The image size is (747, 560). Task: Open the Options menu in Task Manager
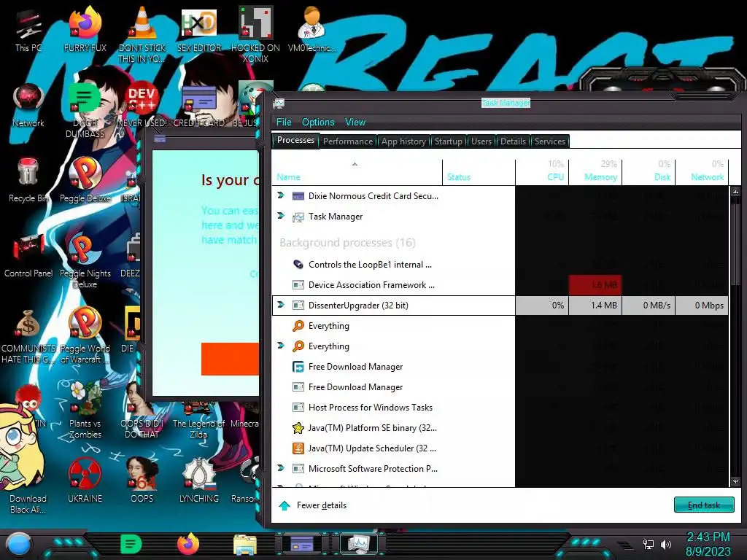pyautogui.click(x=318, y=122)
